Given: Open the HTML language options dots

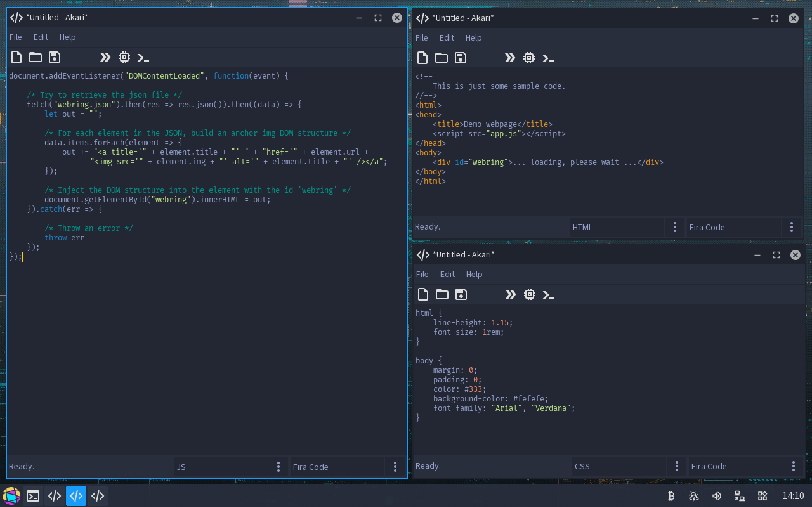Looking at the screenshot, I should tap(675, 227).
